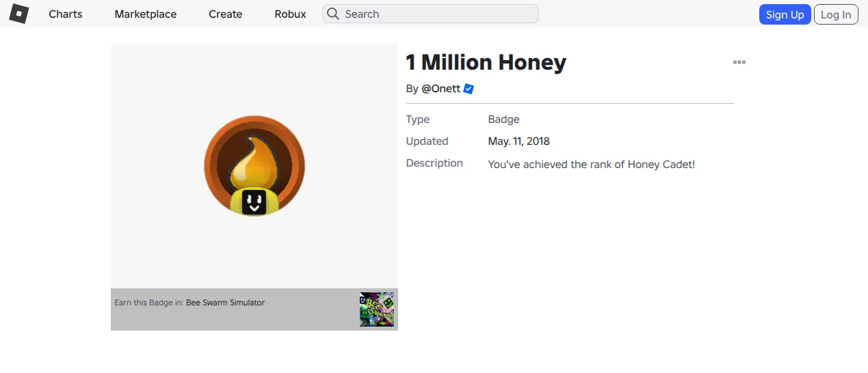This screenshot has height=373, width=868.
Task: Open the three-dot more options menu
Action: coord(739,62)
